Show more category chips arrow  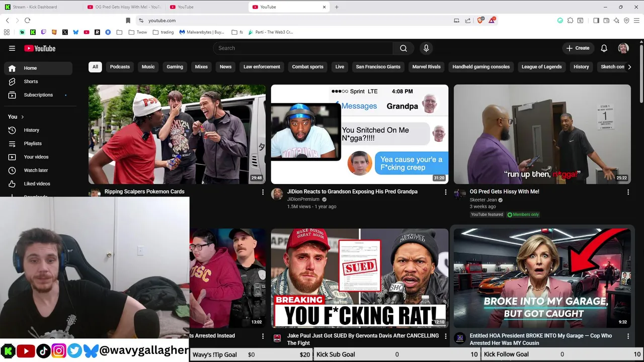pyautogui.click(x=629, y=67)
